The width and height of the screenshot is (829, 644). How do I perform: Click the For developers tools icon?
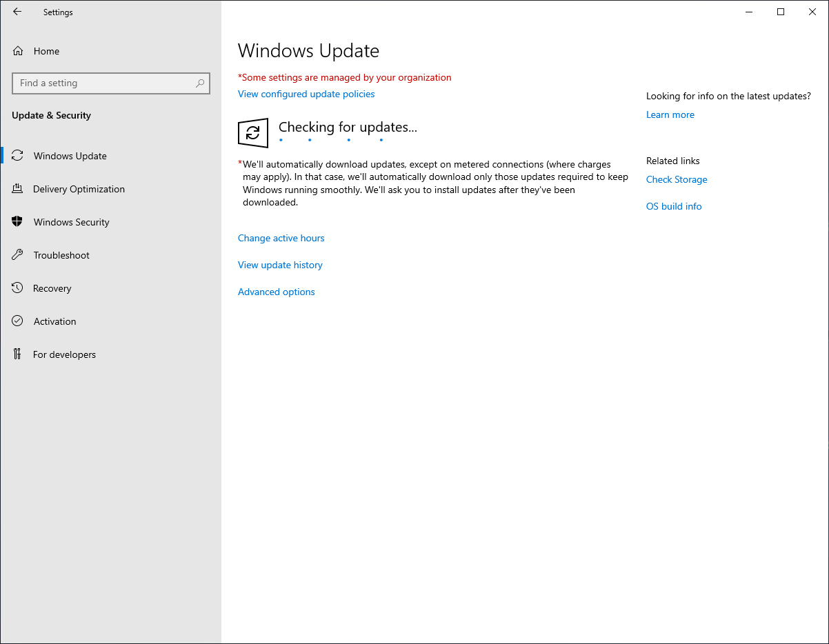[18, 354]
